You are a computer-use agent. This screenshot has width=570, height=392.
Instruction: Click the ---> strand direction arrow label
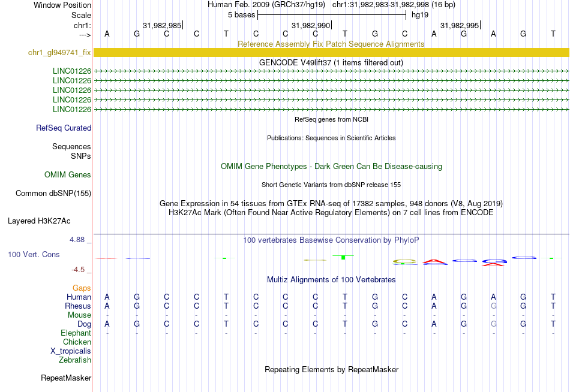coord(85,35)
